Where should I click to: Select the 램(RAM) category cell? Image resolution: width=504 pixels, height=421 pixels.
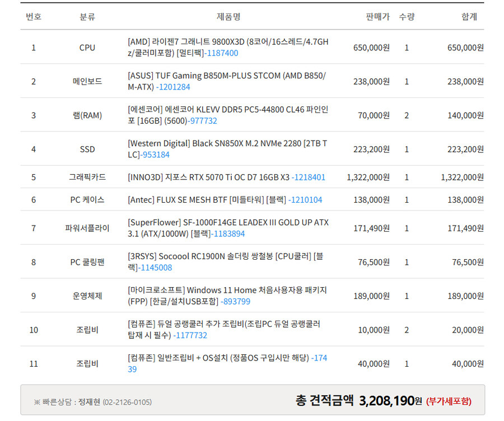(x=87, y=115)
